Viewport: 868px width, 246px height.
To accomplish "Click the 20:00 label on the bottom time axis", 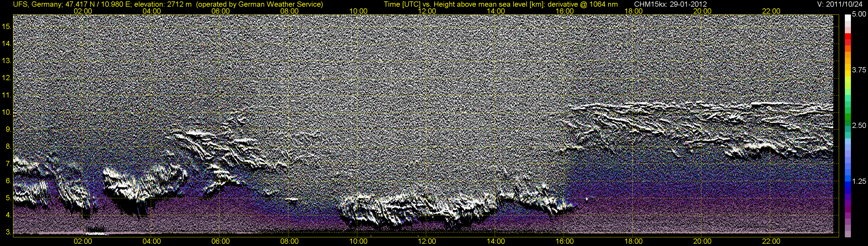I will coord(702,241).
